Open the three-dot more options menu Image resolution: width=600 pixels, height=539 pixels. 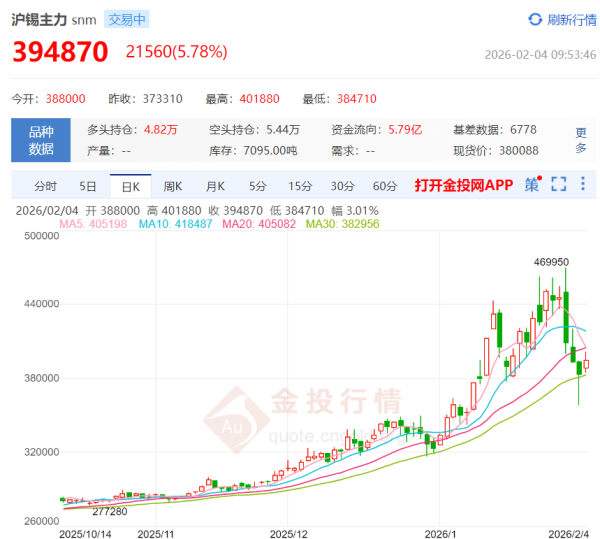coord(583,184)
